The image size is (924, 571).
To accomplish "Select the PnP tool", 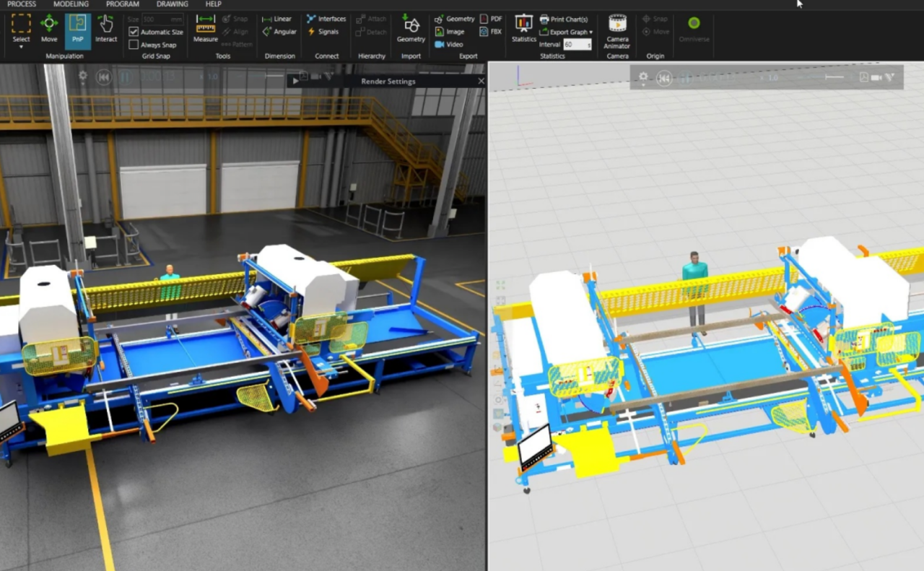I will (77, 28).
